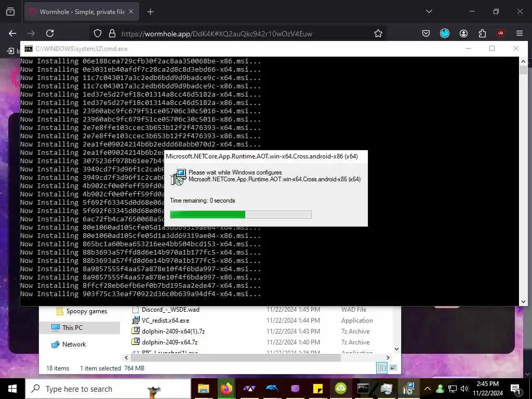532x399 pixels.
Task: Open the Windows Start menu
Action: (12, 389)
